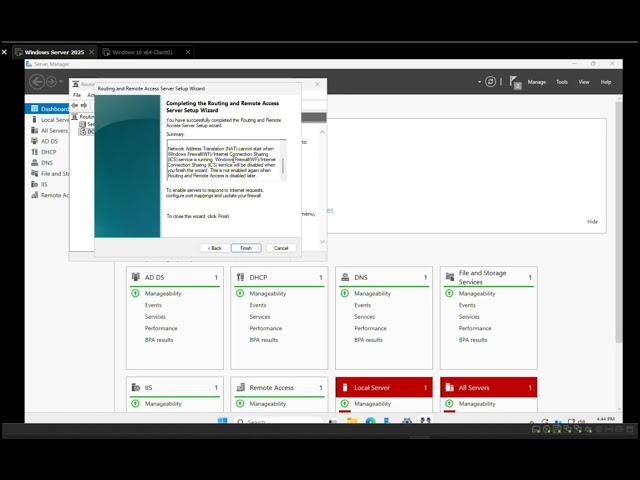Click the down chevron in the Routing window scrollbar
Viewport: 640px width, 480px height.
322,242
